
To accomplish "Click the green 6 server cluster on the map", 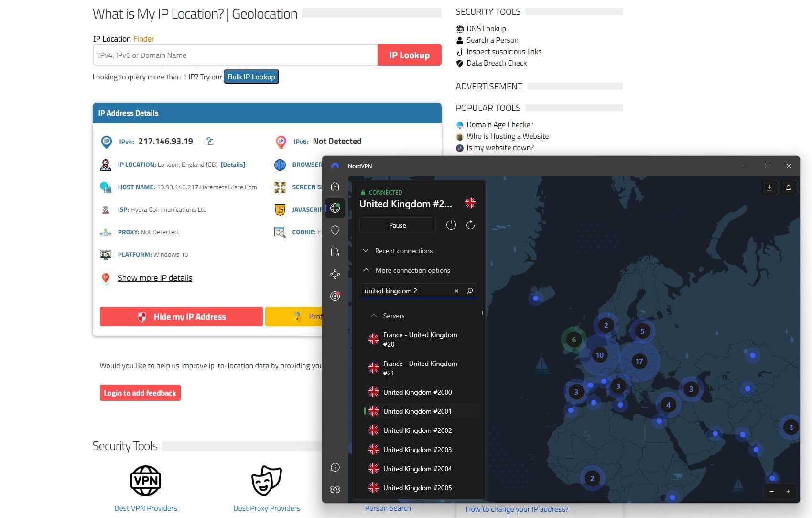I will (574, 340).
